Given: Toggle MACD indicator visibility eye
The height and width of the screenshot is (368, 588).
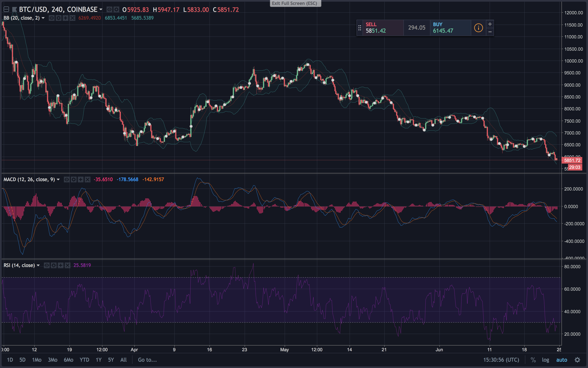Looking at the screenshot, I should pyautogui.click(x=67, y=180).
